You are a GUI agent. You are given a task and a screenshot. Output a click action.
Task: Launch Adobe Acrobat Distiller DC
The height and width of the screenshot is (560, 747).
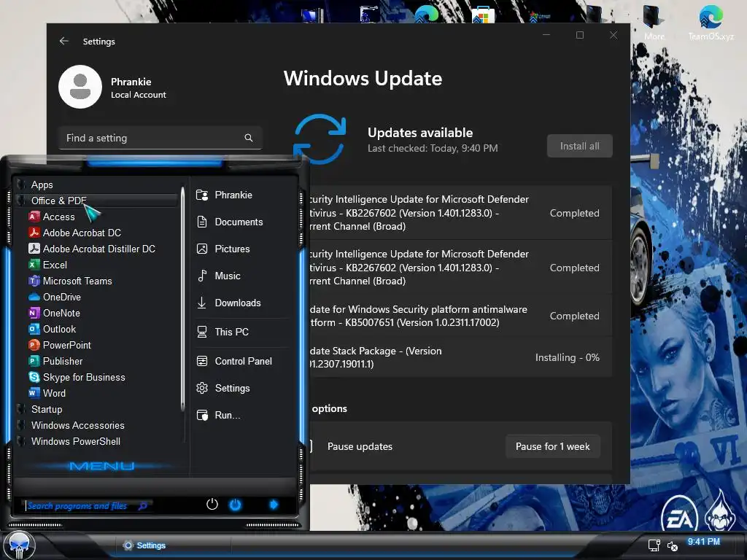point(92,249)
